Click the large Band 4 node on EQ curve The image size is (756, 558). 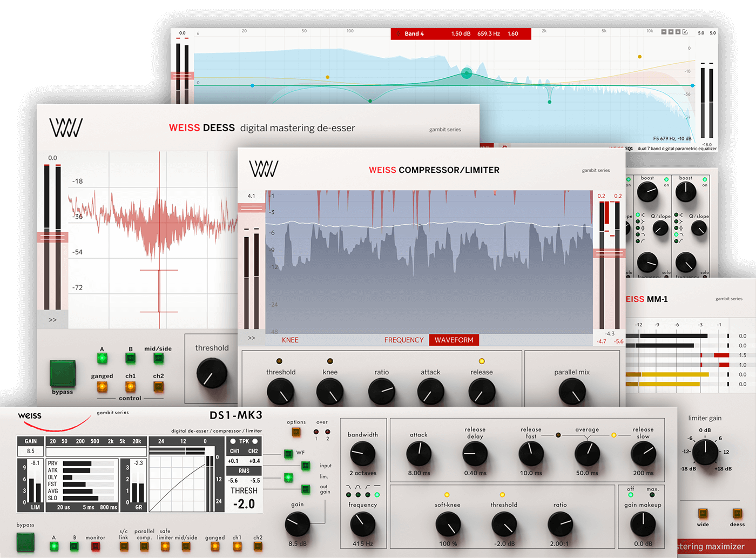467,73
